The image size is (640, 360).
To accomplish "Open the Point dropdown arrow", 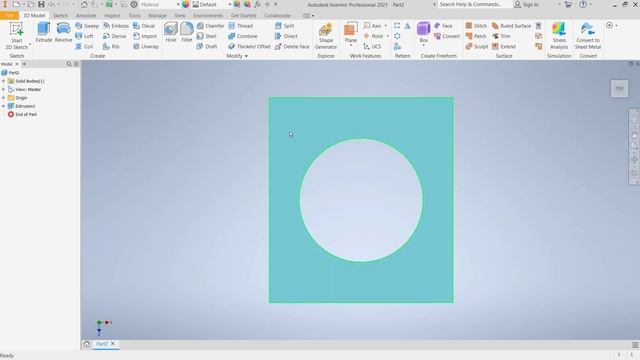I will pos(387,36).
